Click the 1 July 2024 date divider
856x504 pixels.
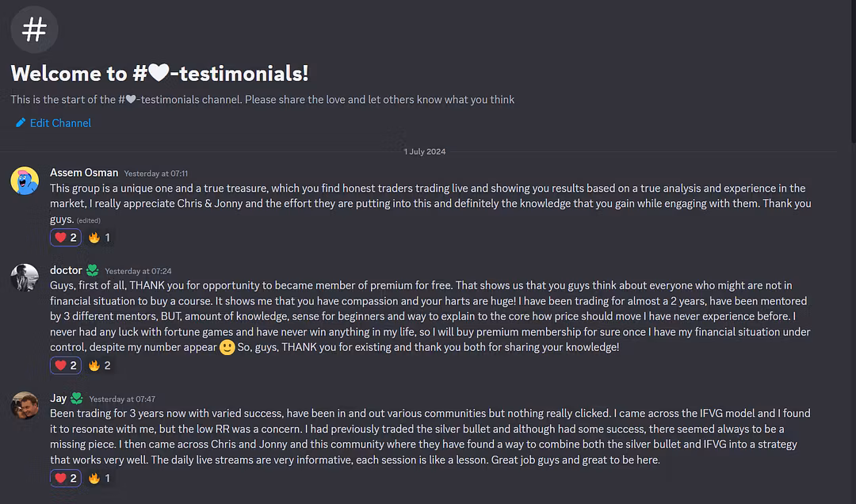tap(425, 151)
